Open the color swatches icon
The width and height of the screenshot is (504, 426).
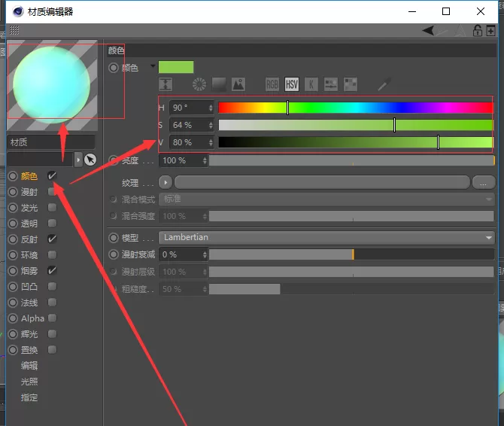351,84
